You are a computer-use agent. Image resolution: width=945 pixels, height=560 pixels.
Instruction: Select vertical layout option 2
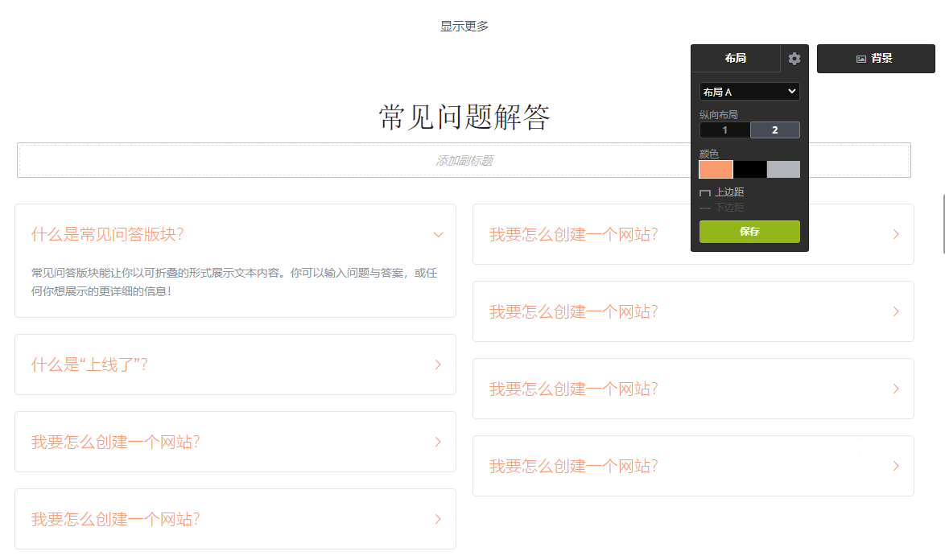click(x=775, y=130)
